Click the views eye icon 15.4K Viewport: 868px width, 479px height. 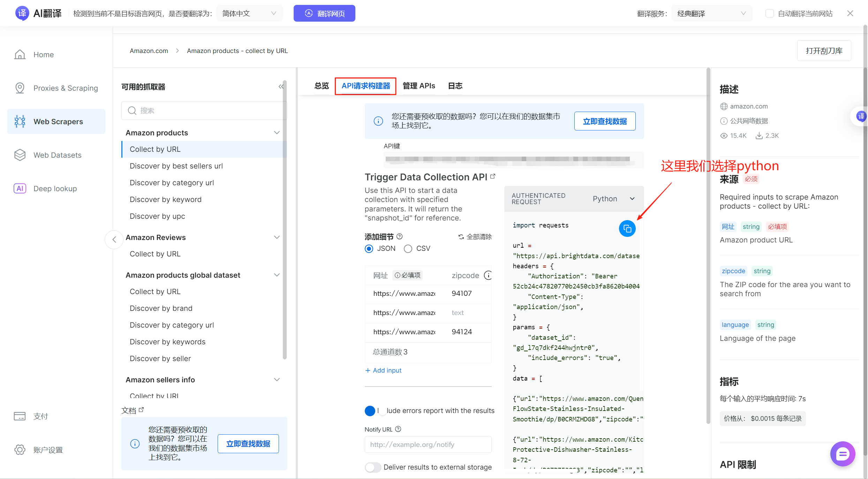pos(724,136)
